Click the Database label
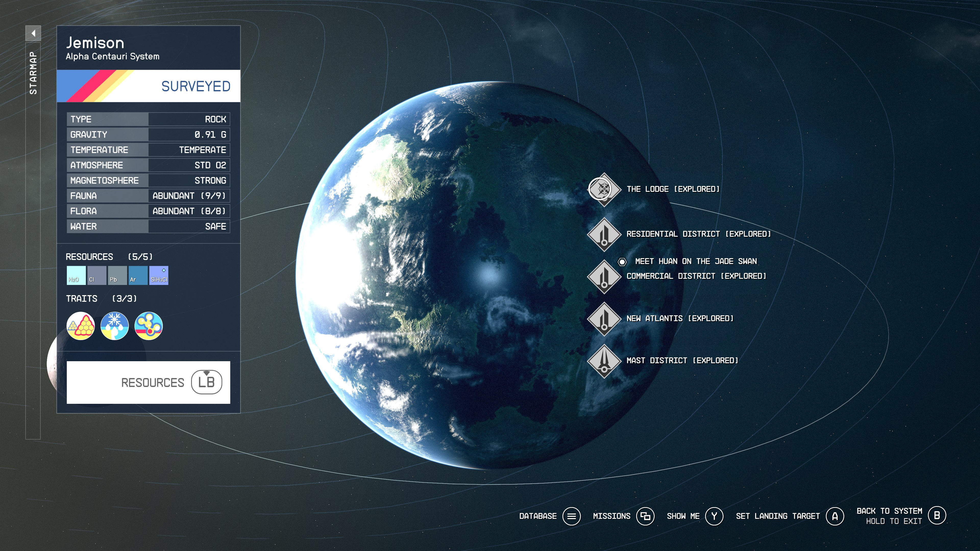The image size is (980, 551). pyautogui.click(x=538, y=516)
